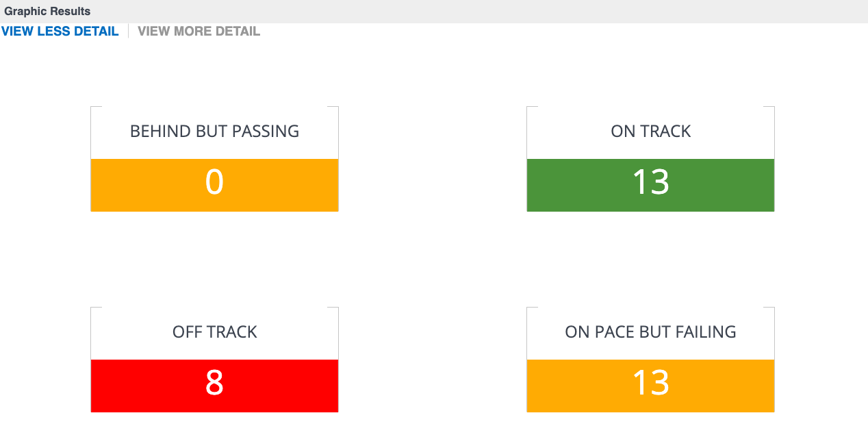Click the OFF TRACK tile
Image resolution: width=868 pixels, height=424 pixels.
pos(214,360)
